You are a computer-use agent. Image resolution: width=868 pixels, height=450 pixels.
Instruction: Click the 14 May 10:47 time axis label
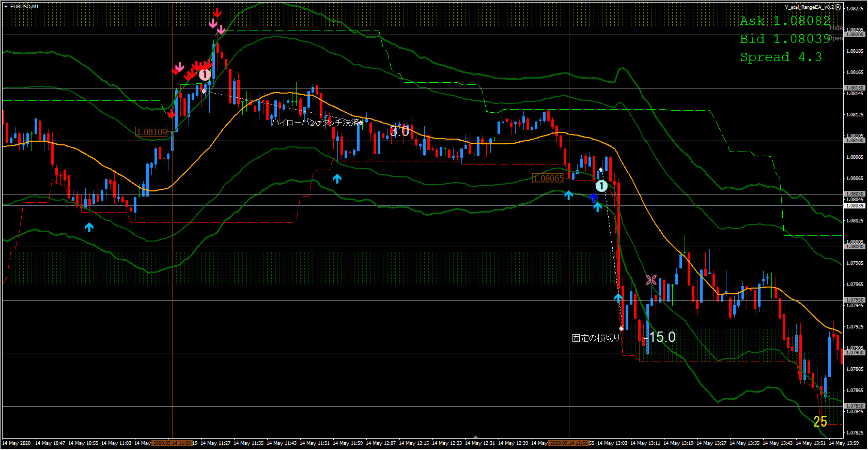pyautogui.click(x=50, y=443)
